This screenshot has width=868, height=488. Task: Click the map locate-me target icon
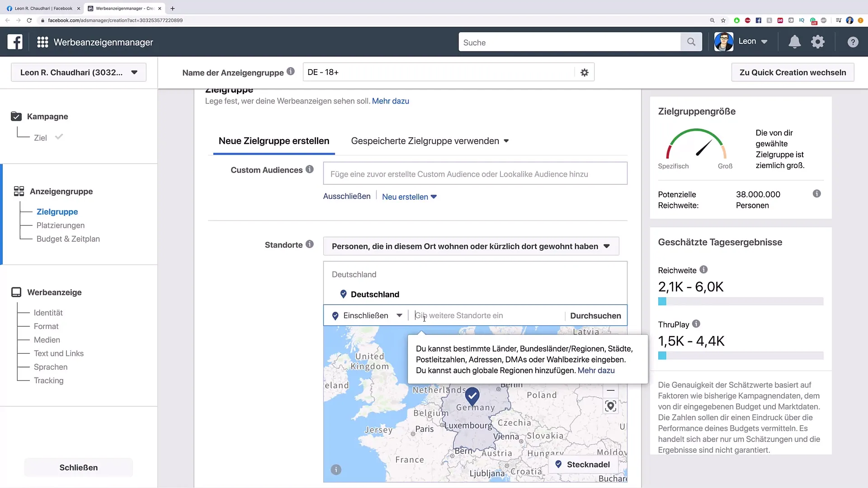611,406
